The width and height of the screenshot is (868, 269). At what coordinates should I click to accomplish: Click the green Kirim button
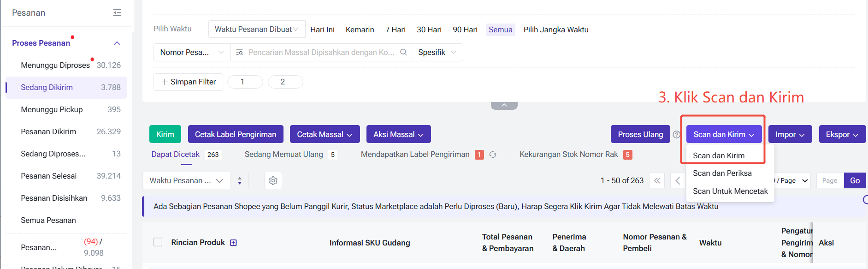[165, 134]
